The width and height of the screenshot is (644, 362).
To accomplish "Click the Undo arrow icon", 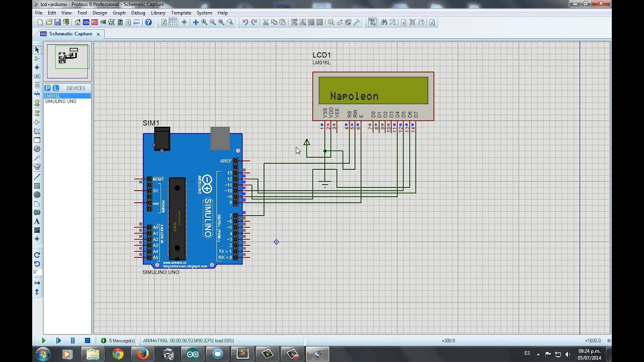I will tap(245, 22).
